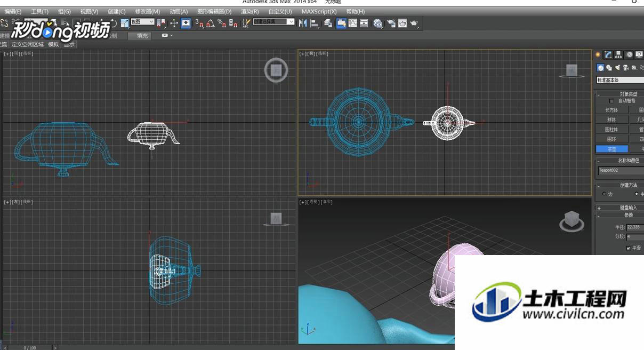The image size is (644, 350).
Task: Open the 编辑(E) menu
Action: [13, 12]
